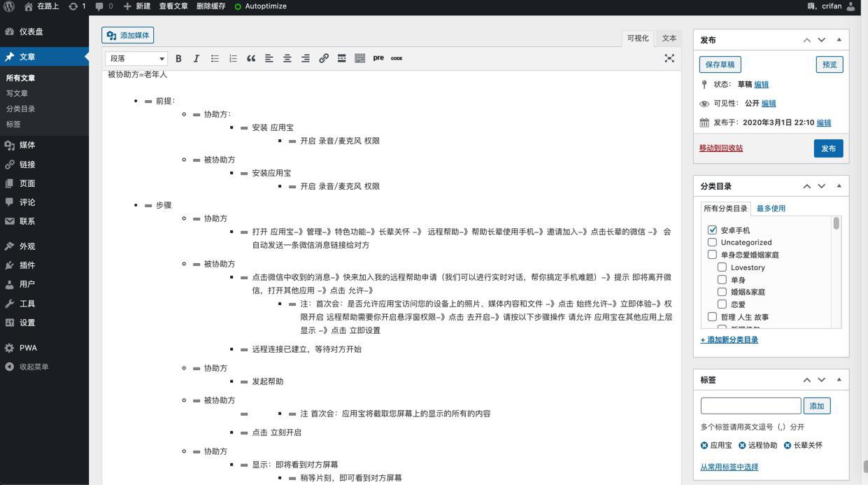Open 分类目录 in sidebar submenu
The width and height of the screenshot is (868, 485).
click(x=21, y=108)
